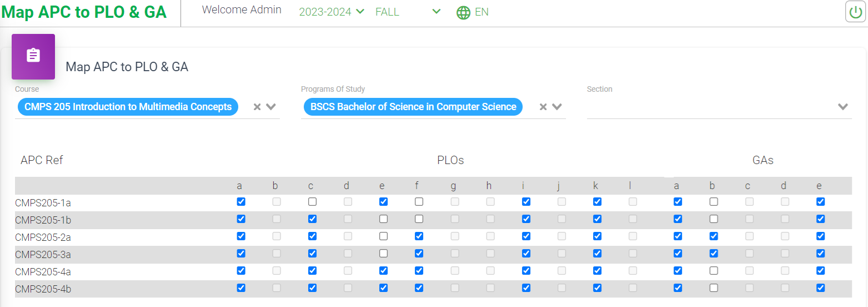Uncheck PLO k for CMPS205-3a
Screen dimensions: 868x307
point(597,254)
